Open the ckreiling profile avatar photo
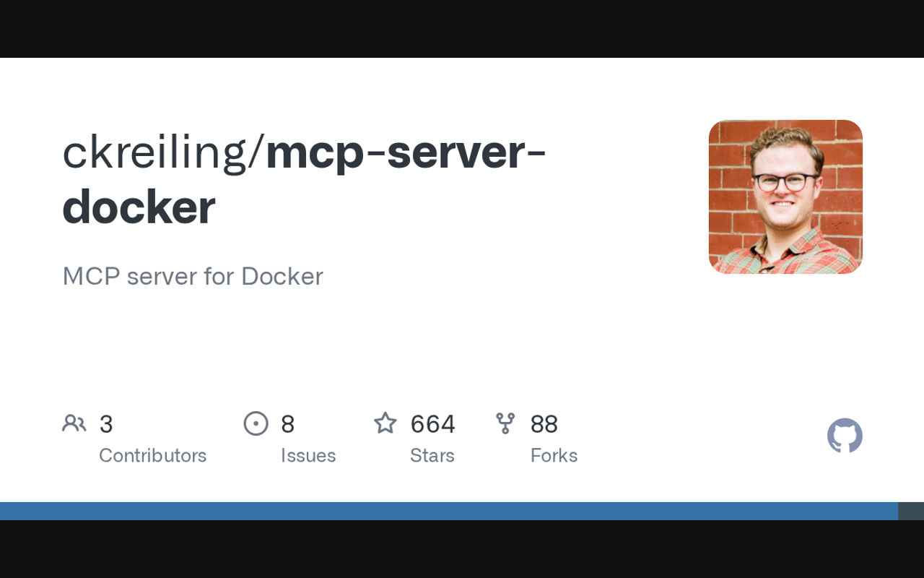The image size is (924, 578). tap(785, 197)
